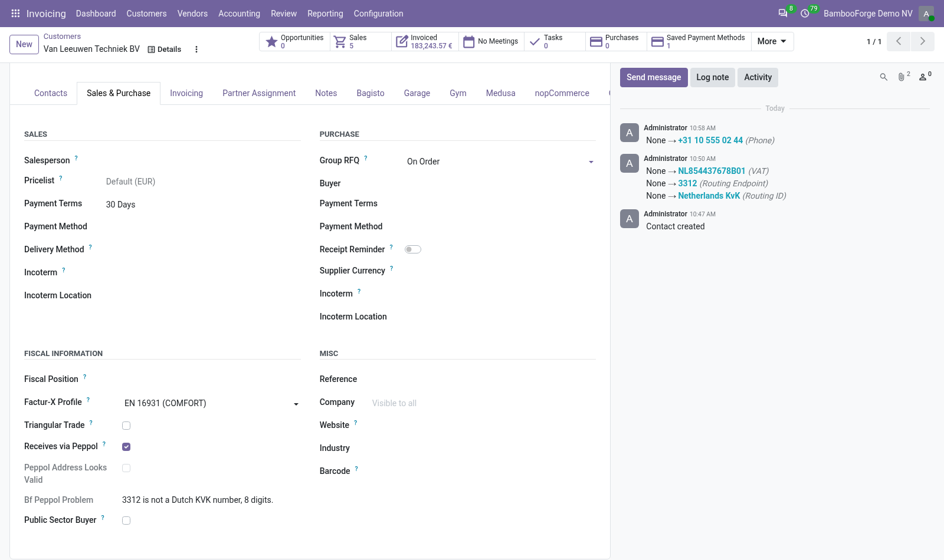Check the Triangular Trade checkbox
The width and height of the screenshot is (944, 560).
point(126,426)
